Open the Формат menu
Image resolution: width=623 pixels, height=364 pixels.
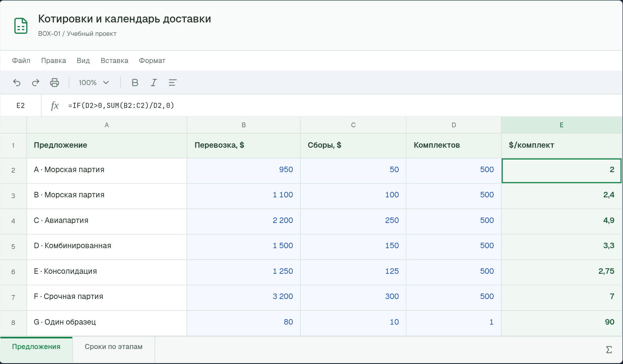point(152,61)
